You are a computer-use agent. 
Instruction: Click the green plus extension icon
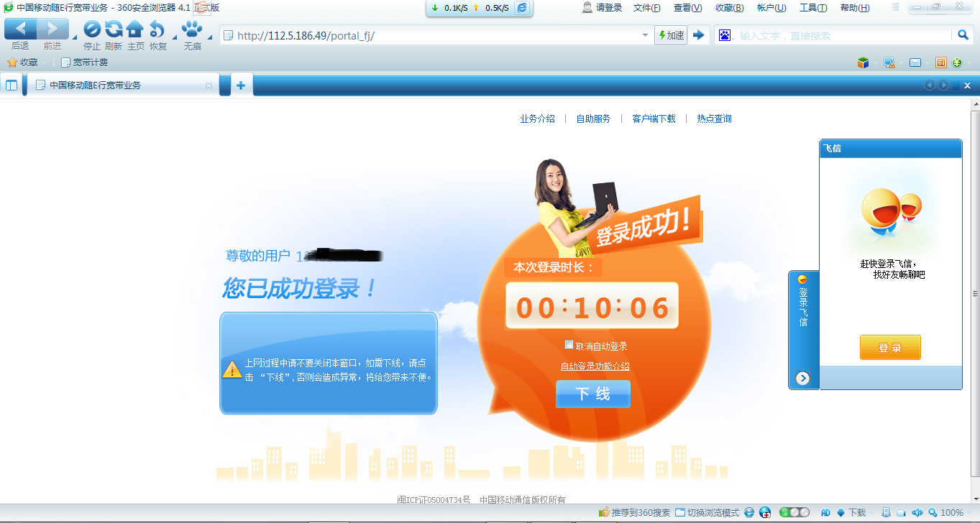coord(957,63)
